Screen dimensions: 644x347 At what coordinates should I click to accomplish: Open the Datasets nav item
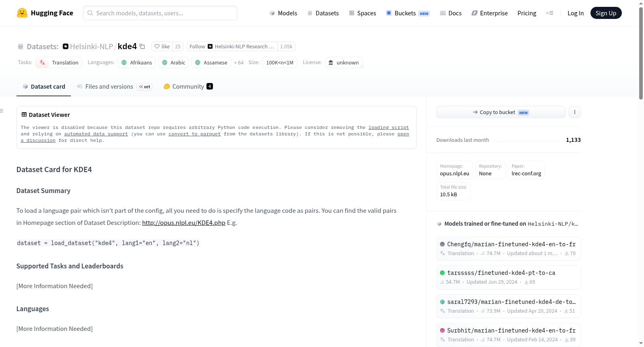click(323, 13)
